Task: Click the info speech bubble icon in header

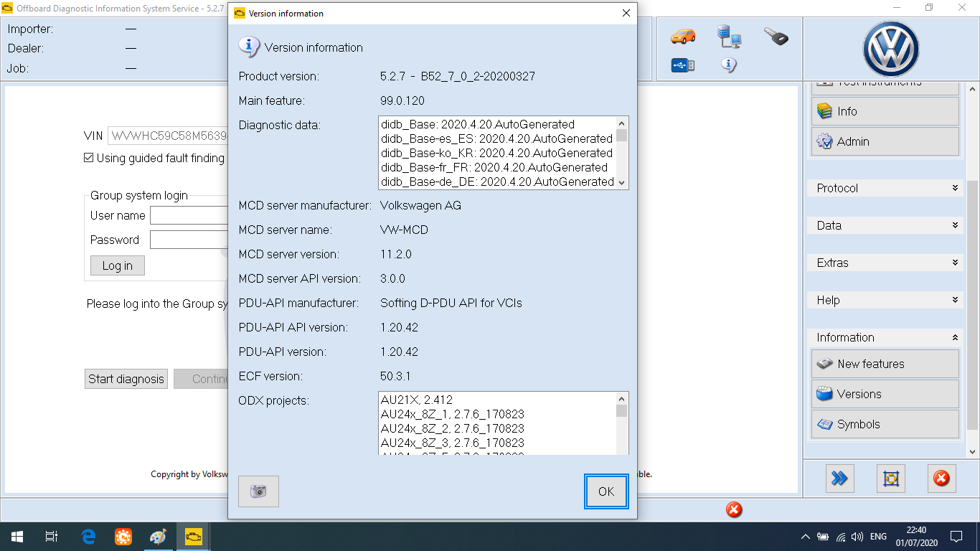Action: (729, 65)
